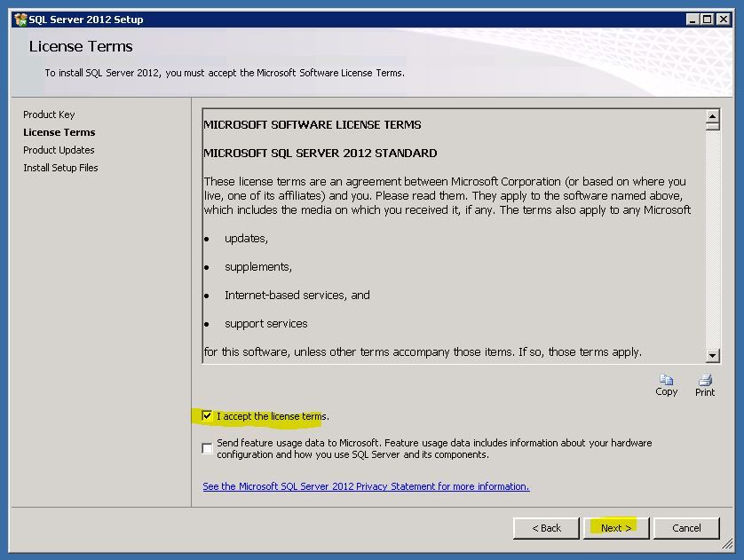
Task: Cancel the SQL Server setup
Action: pyautogui.click(x=686, y=528)
